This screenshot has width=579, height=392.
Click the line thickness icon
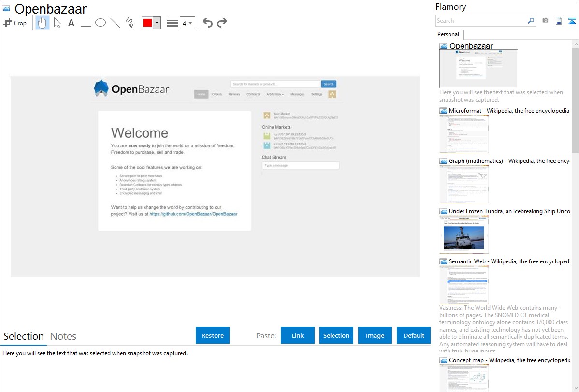pyautogui.click(x=173, y=23)
